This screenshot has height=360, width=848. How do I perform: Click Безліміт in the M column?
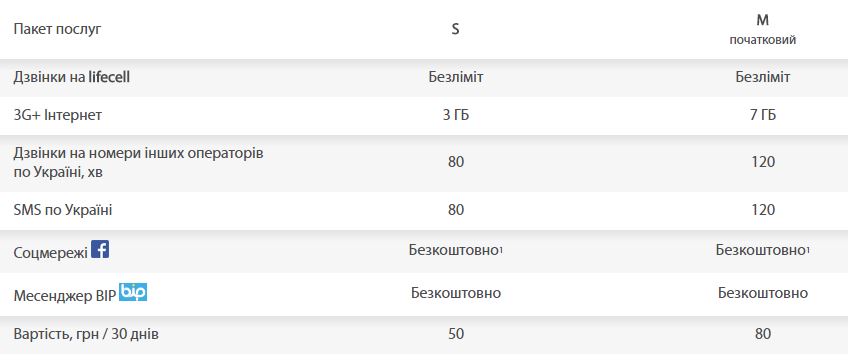pos(763,77)
